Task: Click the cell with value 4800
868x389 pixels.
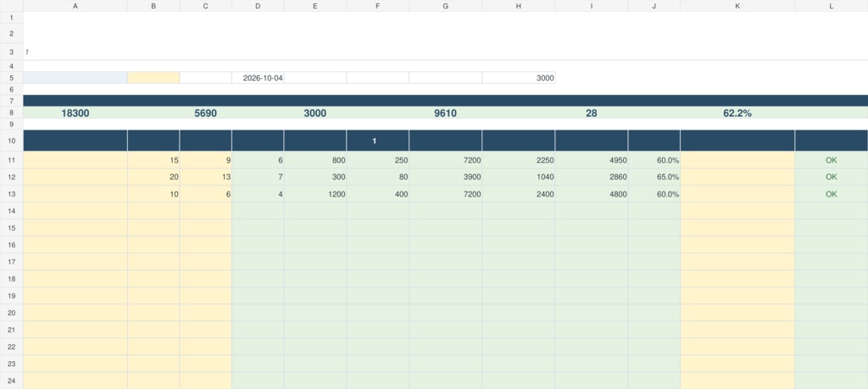Action: coord(591,194)
